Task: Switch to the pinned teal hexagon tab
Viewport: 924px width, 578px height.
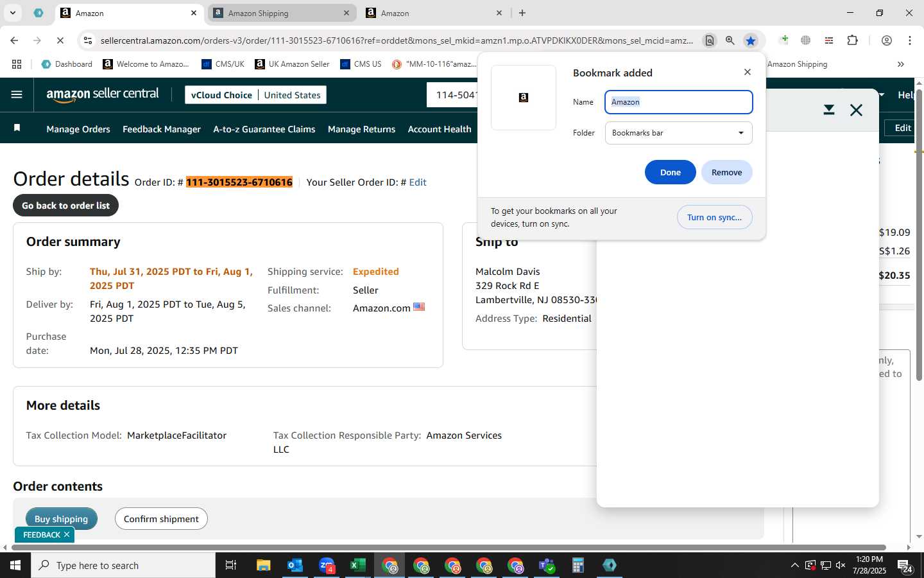Action: (38, 13)
